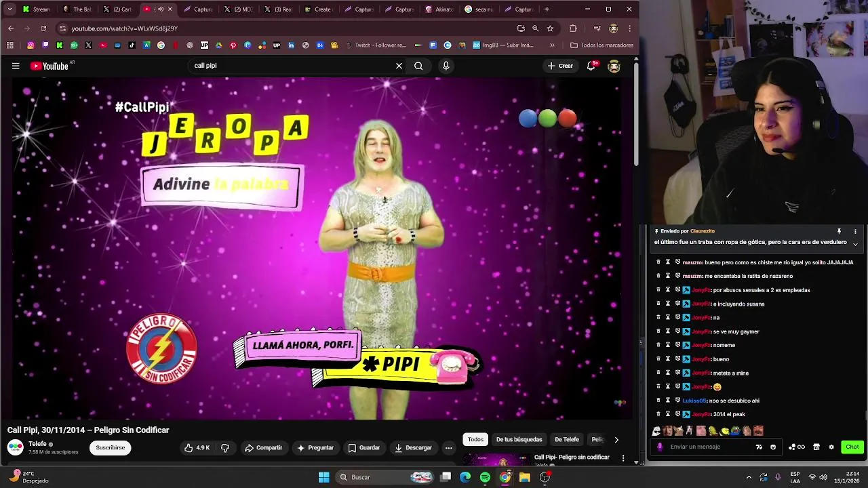
Task: Reload the page in Chrome
Action: point(43,28)
